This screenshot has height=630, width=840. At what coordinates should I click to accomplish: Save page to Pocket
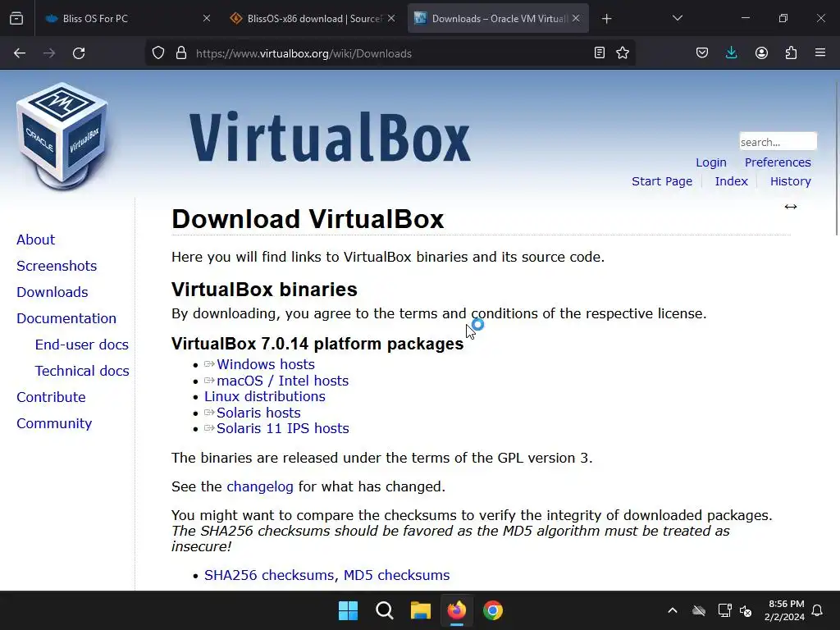coord(702,53)
